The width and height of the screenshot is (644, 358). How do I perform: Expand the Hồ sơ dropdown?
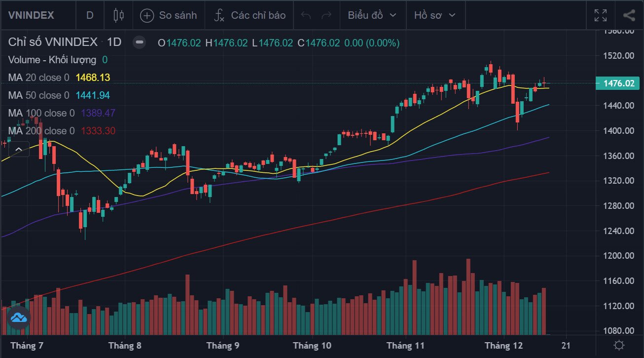click(x=435, y=15)
